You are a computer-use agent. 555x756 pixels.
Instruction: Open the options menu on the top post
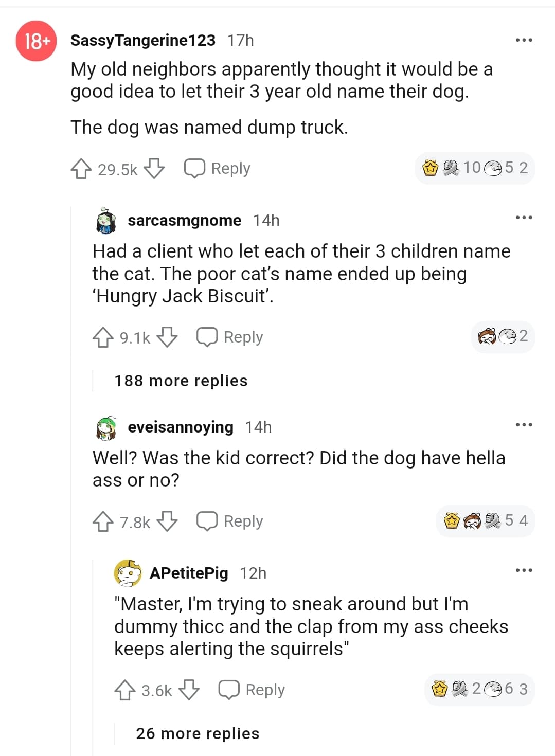click(x=524, y=40)
